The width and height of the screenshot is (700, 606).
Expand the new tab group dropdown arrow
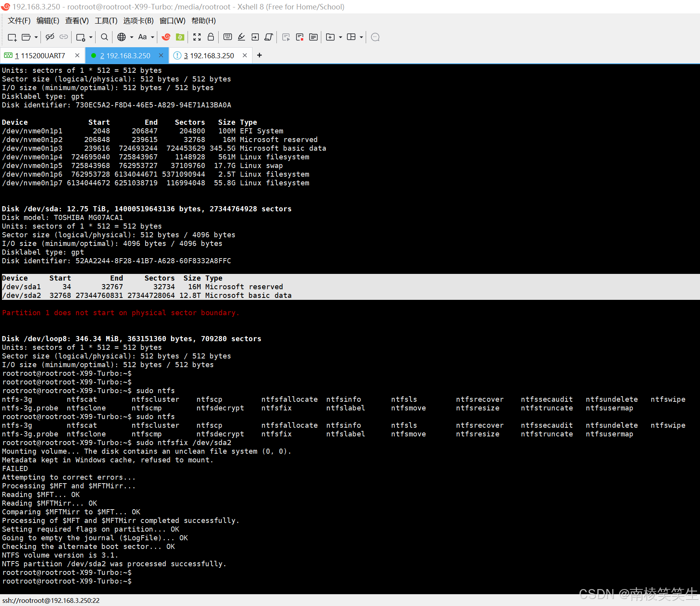341,37
